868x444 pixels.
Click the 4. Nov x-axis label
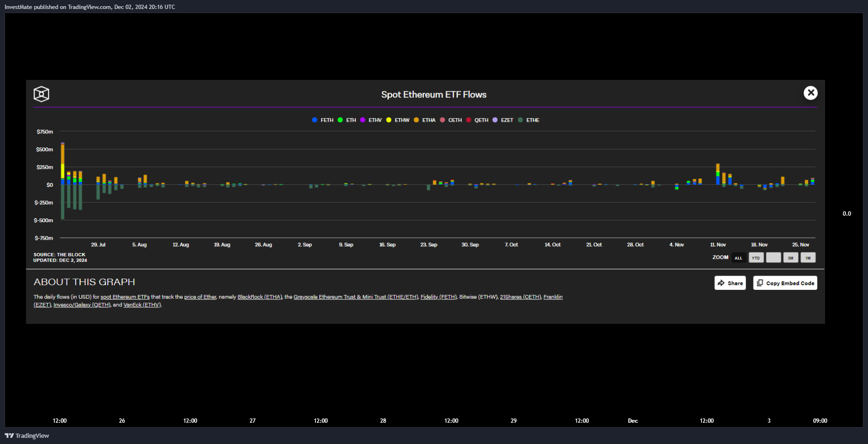pyautogui.click(x=676, y=245)
